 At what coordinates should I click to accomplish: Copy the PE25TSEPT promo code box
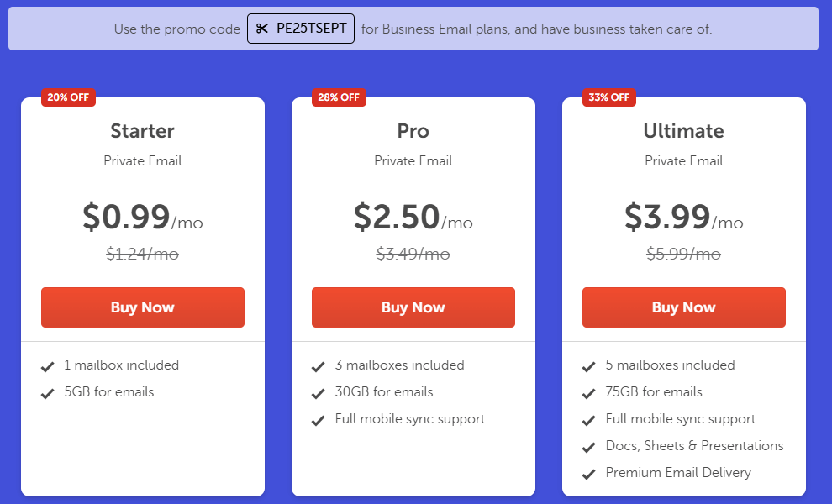pos(301,29)
